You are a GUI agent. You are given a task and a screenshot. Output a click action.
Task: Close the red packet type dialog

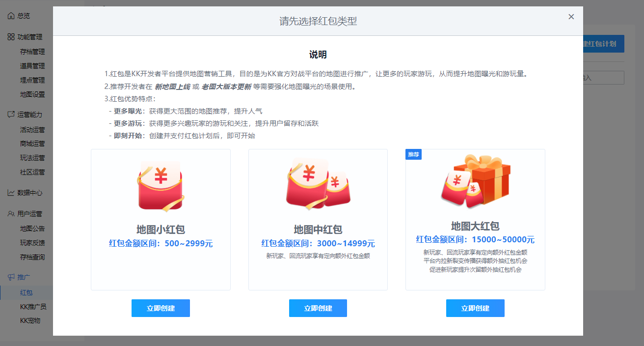(x=571, y=17)
